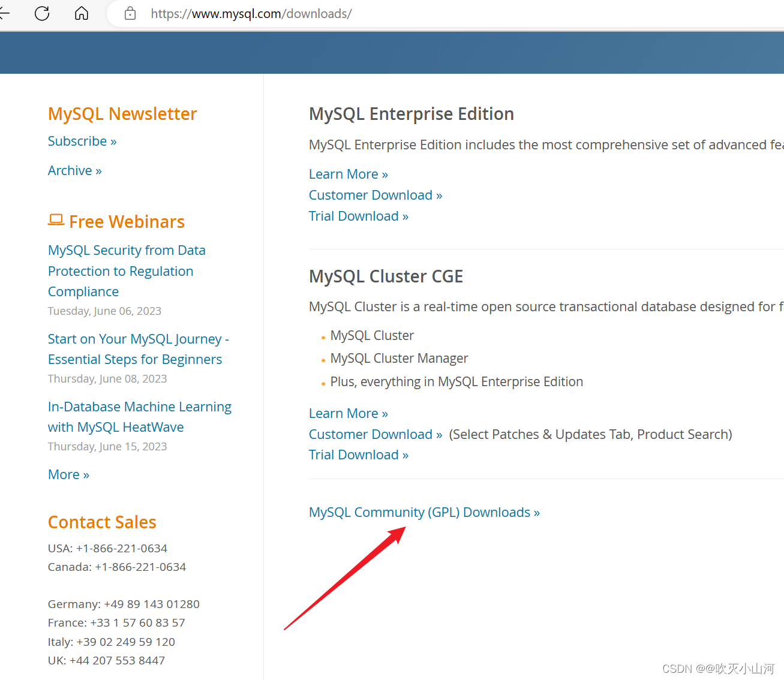This screenshot has width=784, height=680.
Task: Click the Germany phone number line
Action: pos(124,604)
